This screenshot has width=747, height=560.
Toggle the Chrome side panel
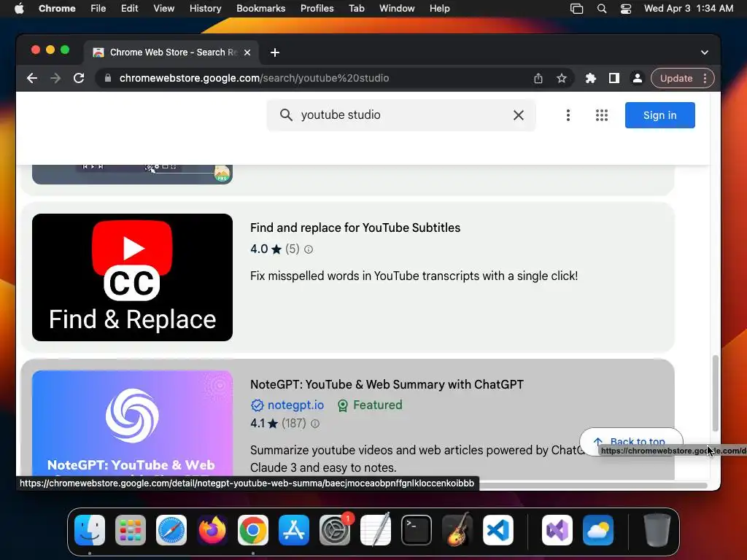tap(614, 78)
